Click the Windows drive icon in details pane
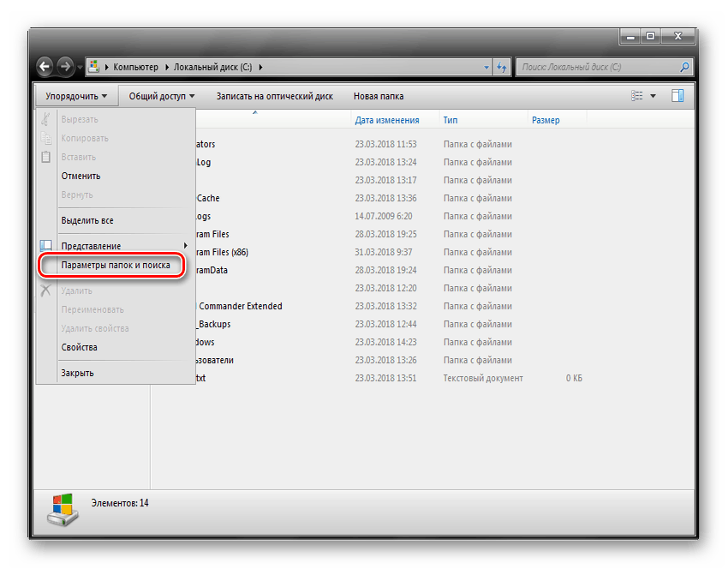728x569 pixels. pos(63,510)
